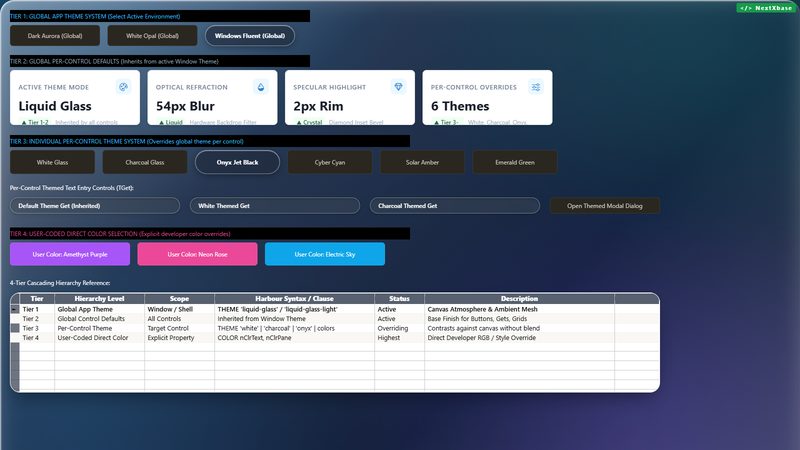Pick User Color: Electric Sky

(x=325, y=254)
